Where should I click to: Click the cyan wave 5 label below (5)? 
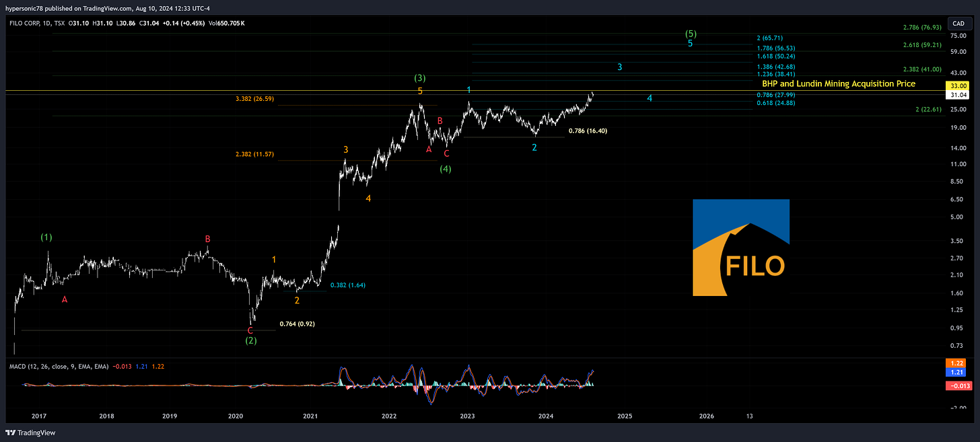[x=691, y=44]
